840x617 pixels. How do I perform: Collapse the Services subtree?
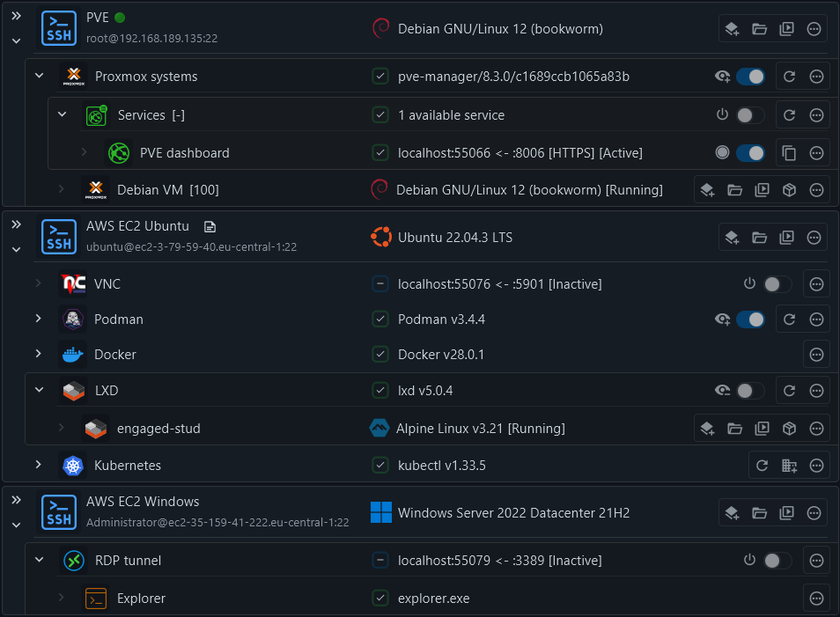click(61, 114)
